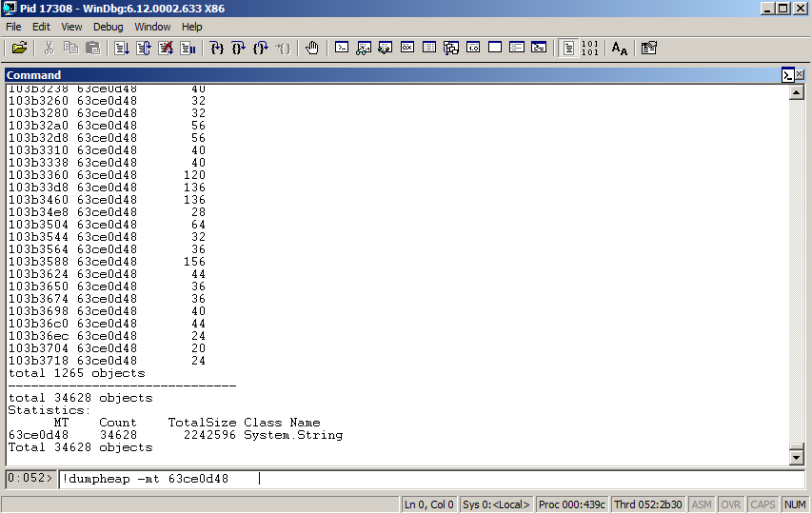Open the Help menu
Image resolution: width=812 pixels, height=514 pixels.
coord(191,27)
